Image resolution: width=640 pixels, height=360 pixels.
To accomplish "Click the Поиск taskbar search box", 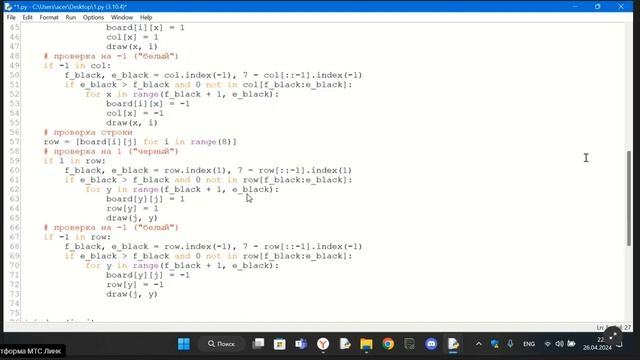I will click(222, 344).
